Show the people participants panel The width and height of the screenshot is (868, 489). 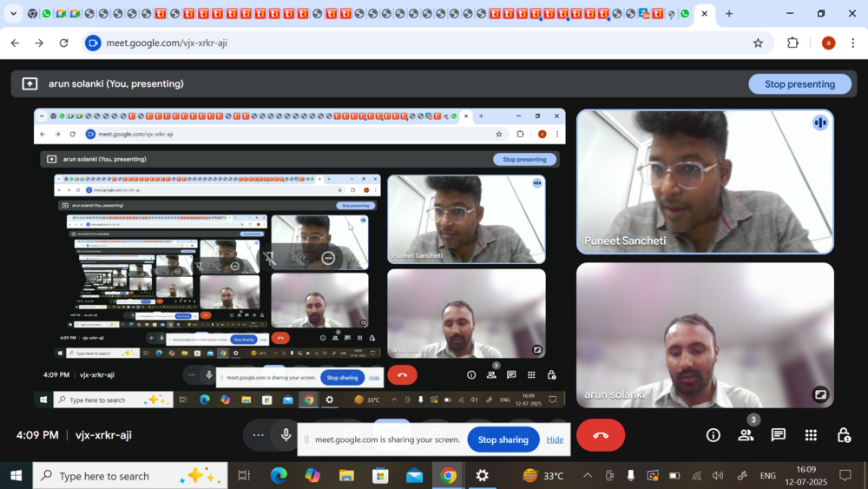click(746, 435)
